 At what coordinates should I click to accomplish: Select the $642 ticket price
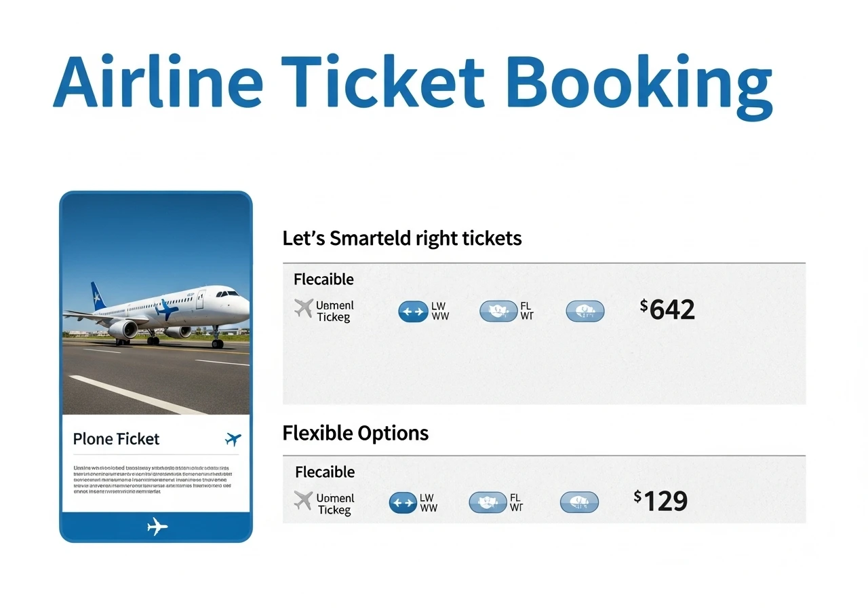[668, 310]
